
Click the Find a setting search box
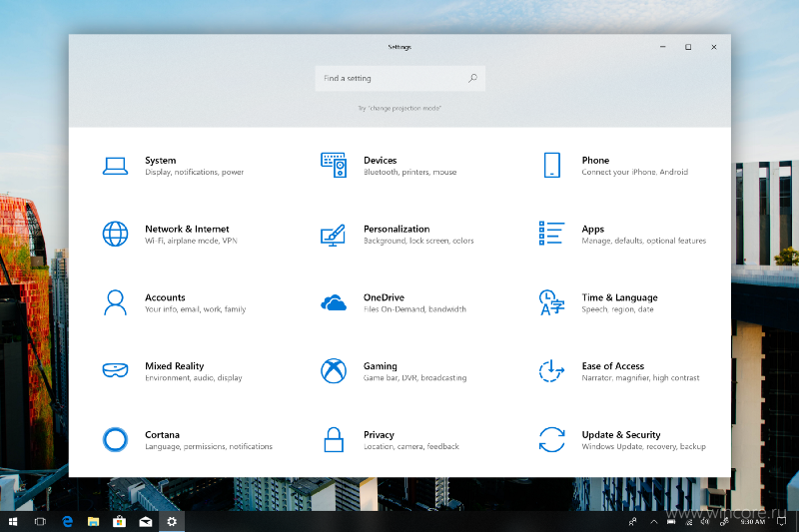pyautogui.click(x=400, y=79)
